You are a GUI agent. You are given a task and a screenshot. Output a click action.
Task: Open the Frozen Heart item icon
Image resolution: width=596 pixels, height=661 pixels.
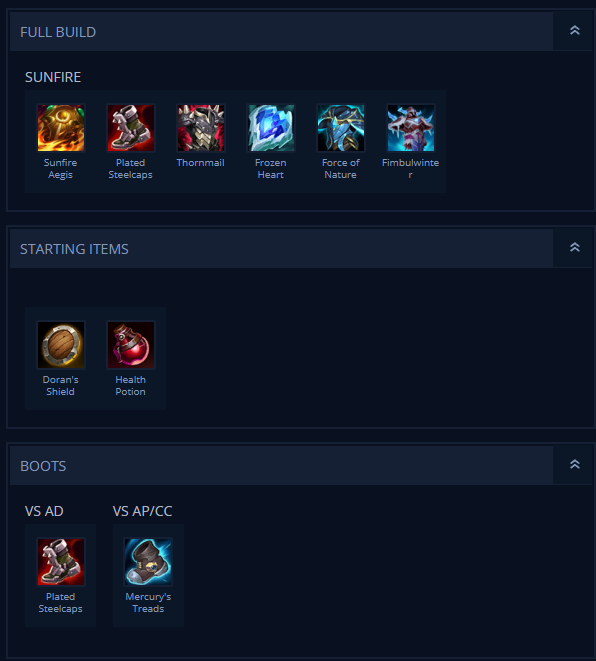[x=271, y=128]
